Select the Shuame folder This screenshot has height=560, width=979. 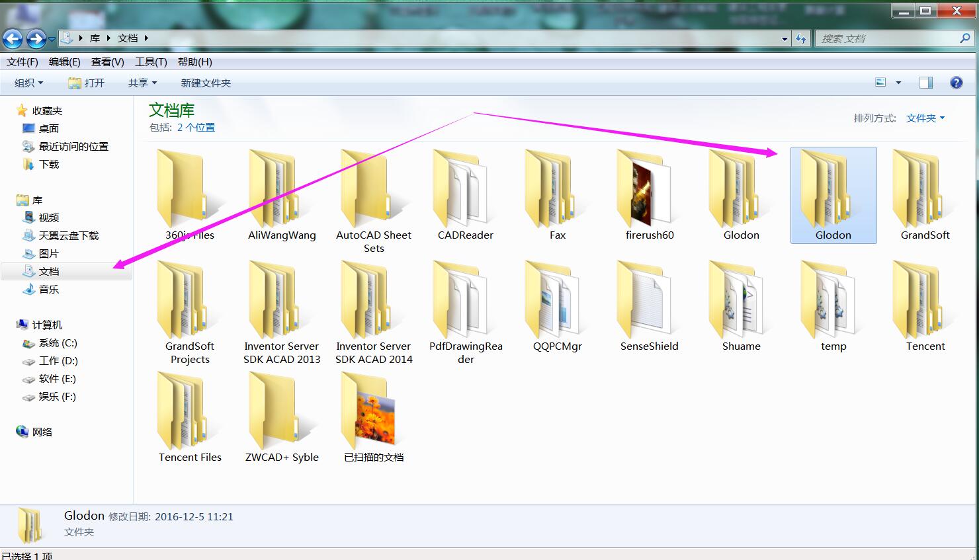[x=742, y=306]
